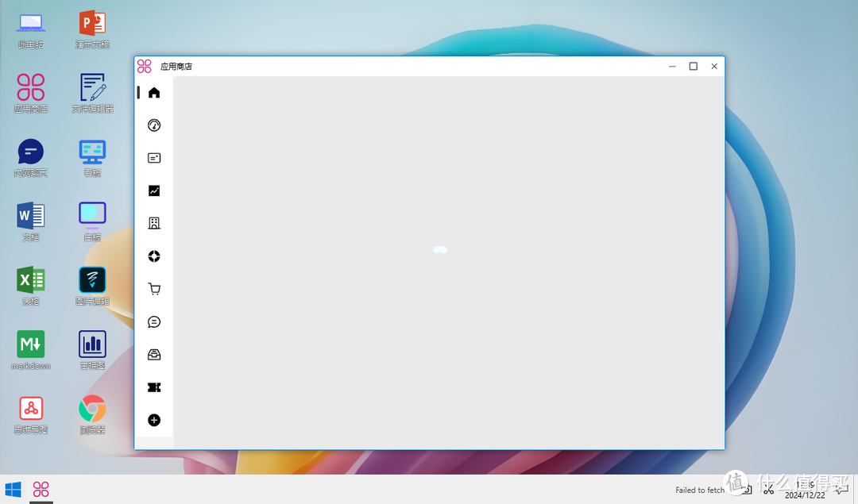The image size is (858, 504).
Task: Open the shopping cart icon in sidebar
Action: click(x=154, y=289)
